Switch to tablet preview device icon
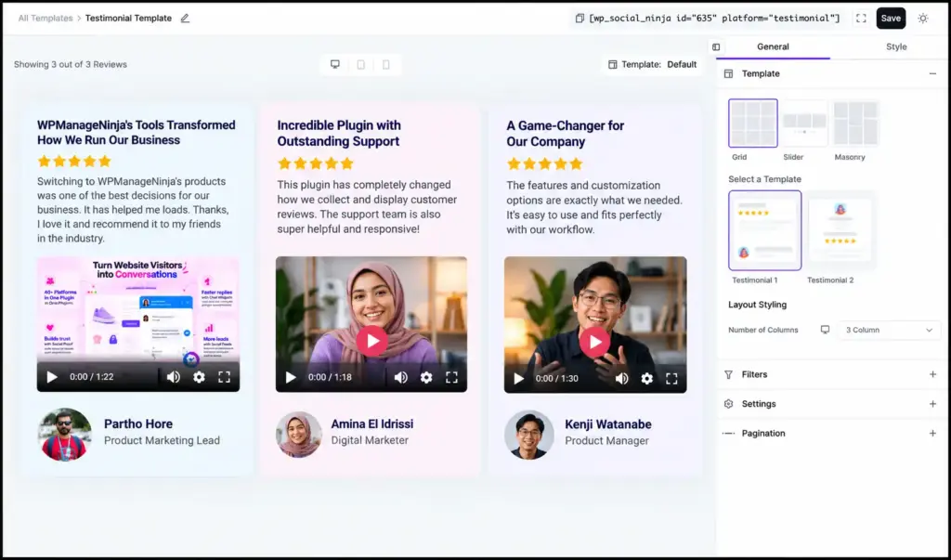The width and height of the screenshot is (951, 560). (361, 64)
